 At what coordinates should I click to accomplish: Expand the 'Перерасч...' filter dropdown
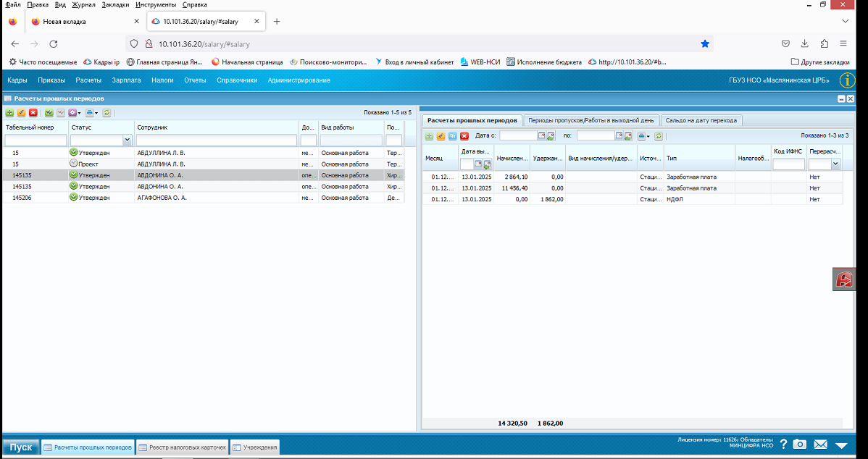(835, 164)
